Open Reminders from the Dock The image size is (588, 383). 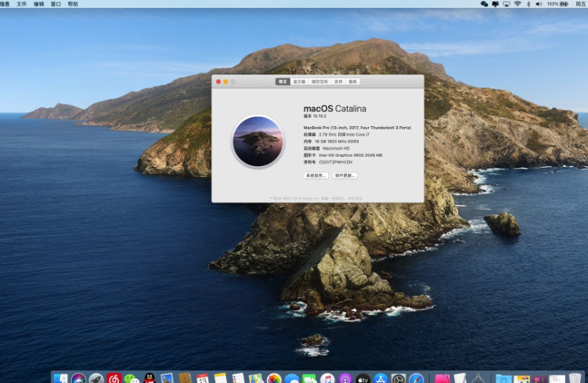pyautogui.click(x=238, y=378)
